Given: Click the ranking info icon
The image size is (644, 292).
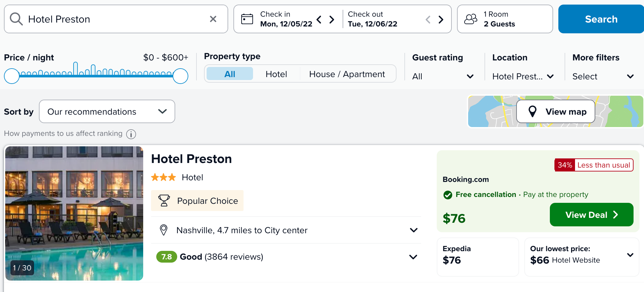Looking at the screenshot, I should (131, 134).
